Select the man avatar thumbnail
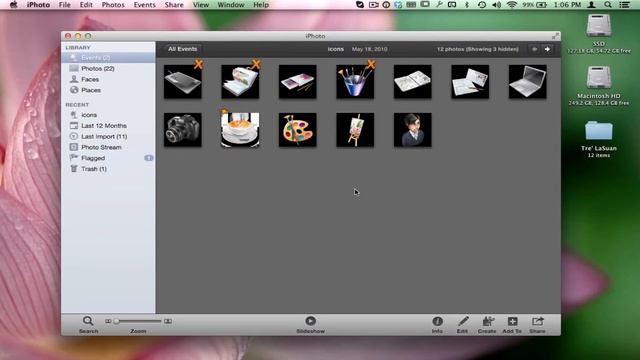This screenshot has width=640, height=360. (413, 130)
